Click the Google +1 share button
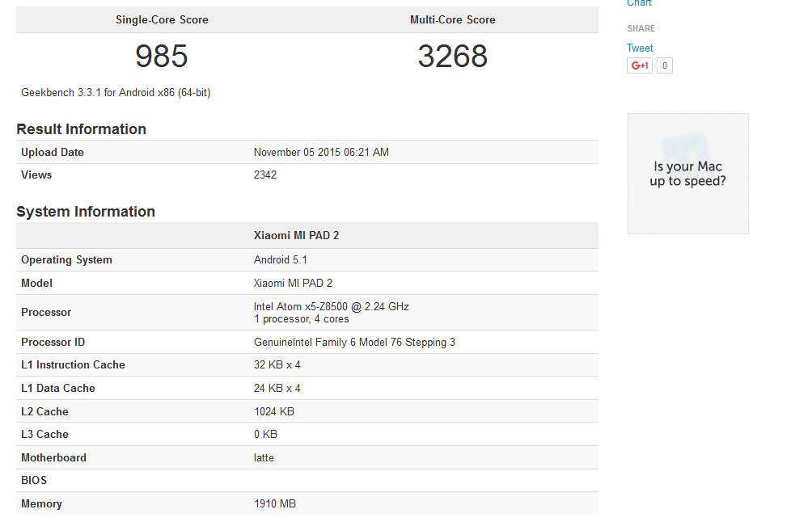The width and height of the screenshot is (812, 522). (x=639, y=66)
